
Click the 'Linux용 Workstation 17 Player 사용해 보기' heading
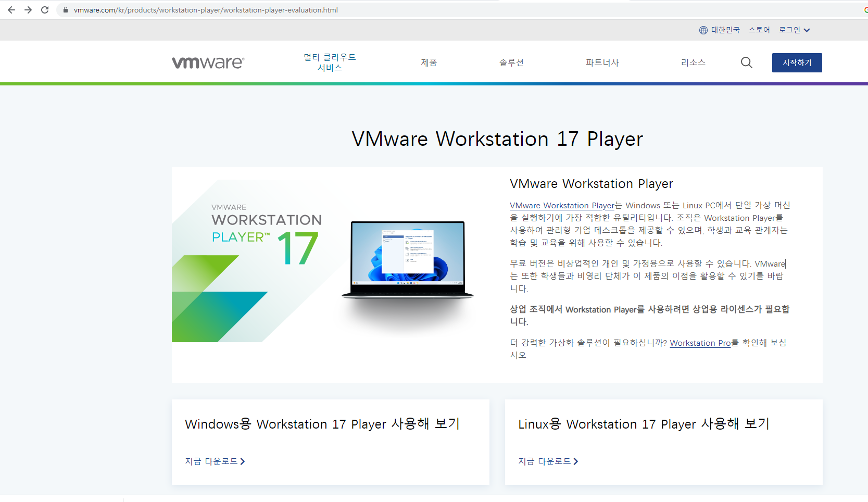(x=644, y=424)
